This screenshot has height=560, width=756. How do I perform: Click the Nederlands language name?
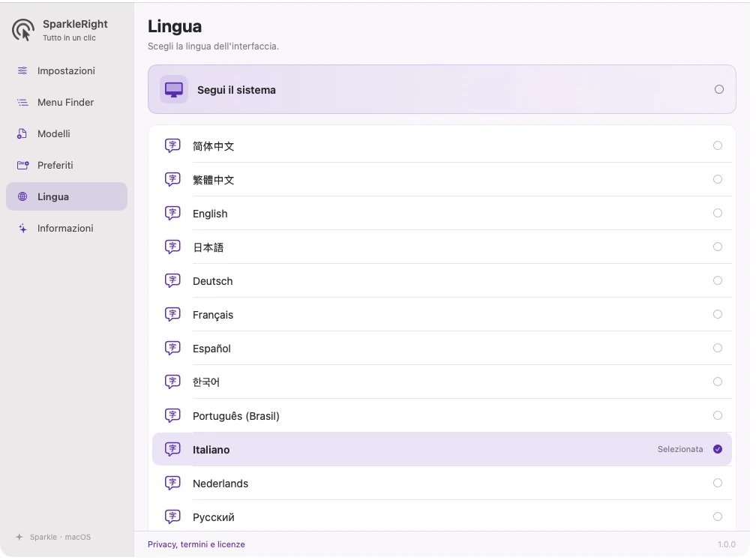point(220,484)
